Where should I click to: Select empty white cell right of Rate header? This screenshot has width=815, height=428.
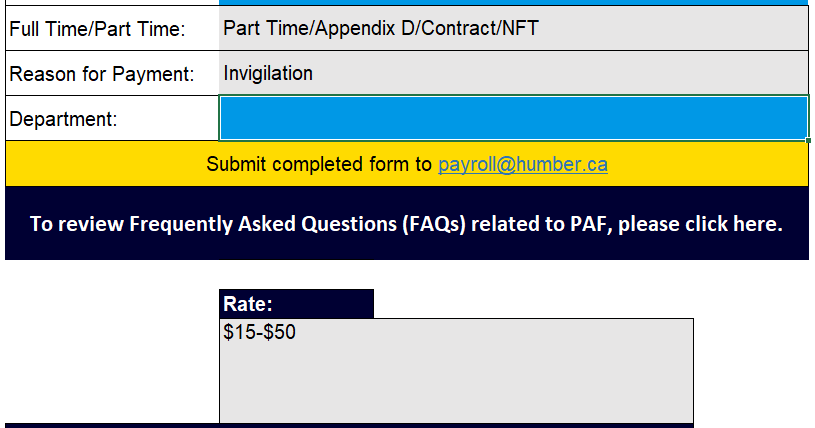point(533,304)
